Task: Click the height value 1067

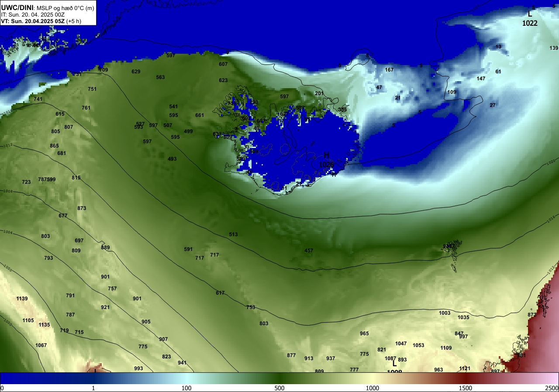Action: click(41, 345)
